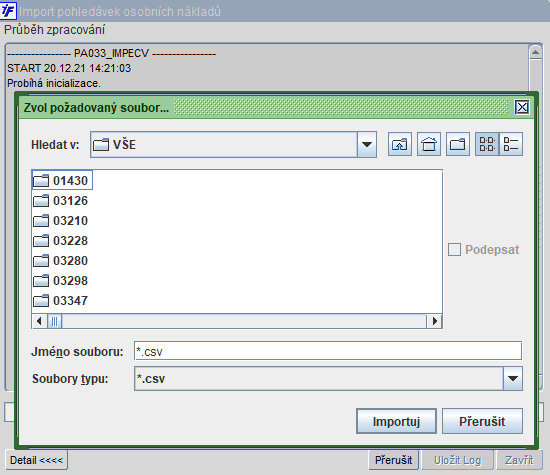This screenshot has height=475, width=550.
Task: Open the 'Soubory typu' dropdown arrow
Action: point(513,379)
